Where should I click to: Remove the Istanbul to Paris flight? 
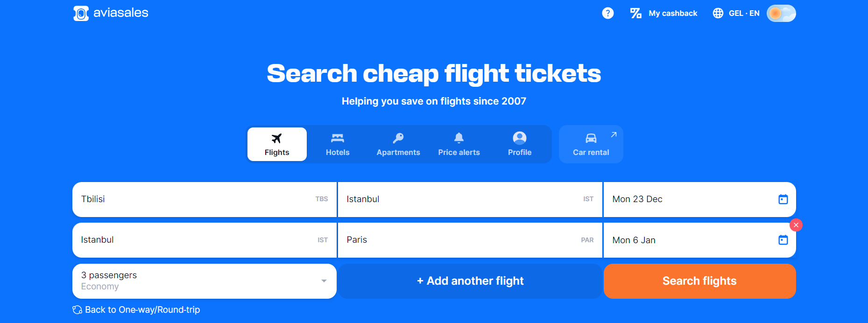pos(796,225)
